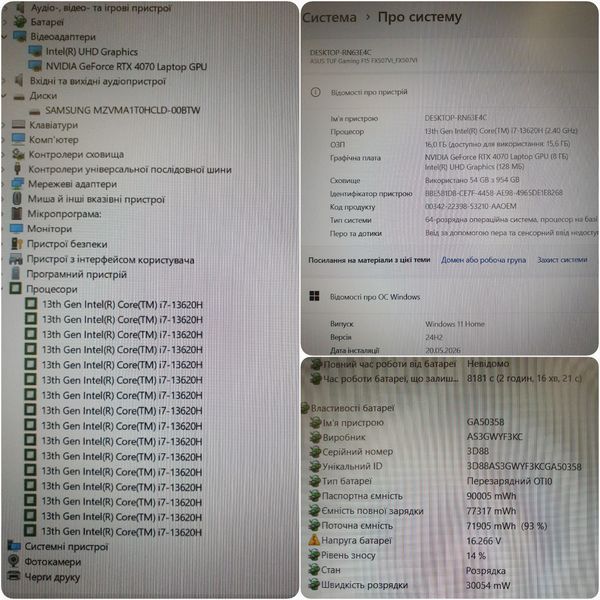Image resolution: width=600 pixels, height=600 pixels.
Task: Click the Рівень зносу 14 % row
Action: coord(398,555)
